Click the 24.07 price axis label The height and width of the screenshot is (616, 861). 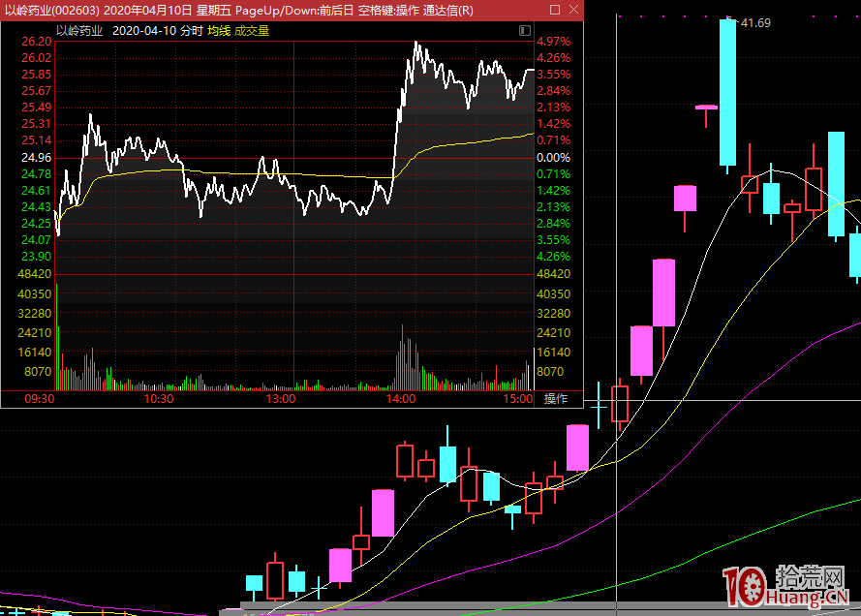click(37, 240)
